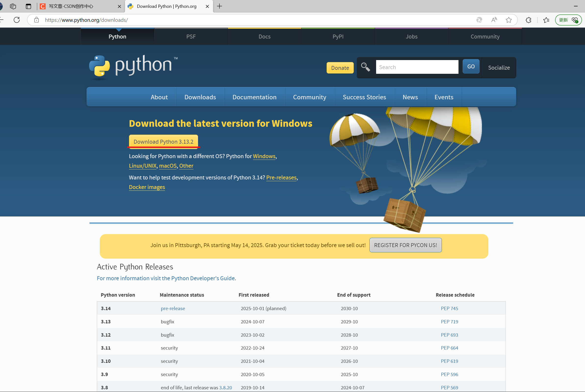This screenshot has height=392, width=585.
Task: Open the browser extensions puzzle icon
Action: tap(528, 20)
